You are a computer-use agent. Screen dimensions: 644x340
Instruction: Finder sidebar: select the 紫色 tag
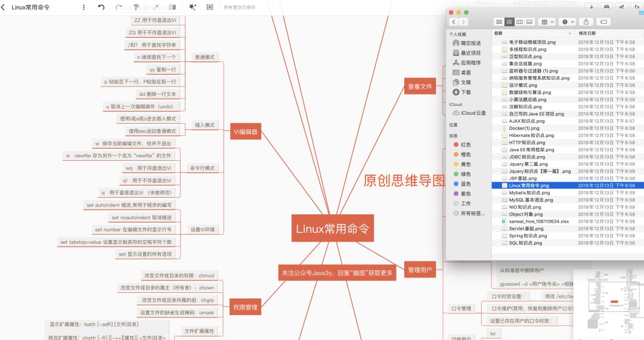click(462, 194)
